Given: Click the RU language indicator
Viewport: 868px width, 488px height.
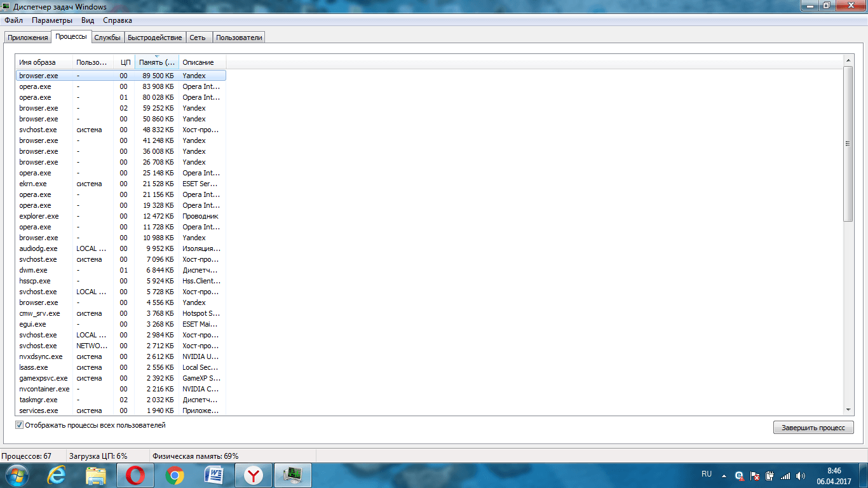Looking at the screenshot, I should (707, 474).
